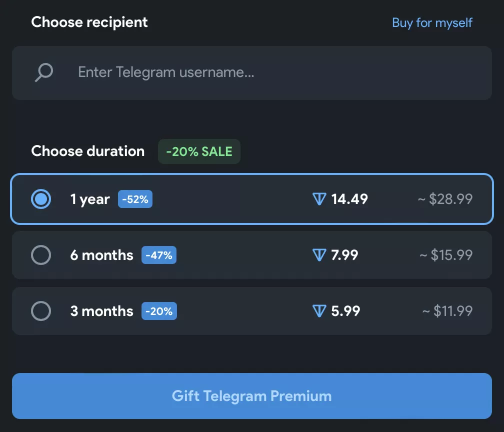
Task: Select the 1 year radio button
Action: pos(41,199)
